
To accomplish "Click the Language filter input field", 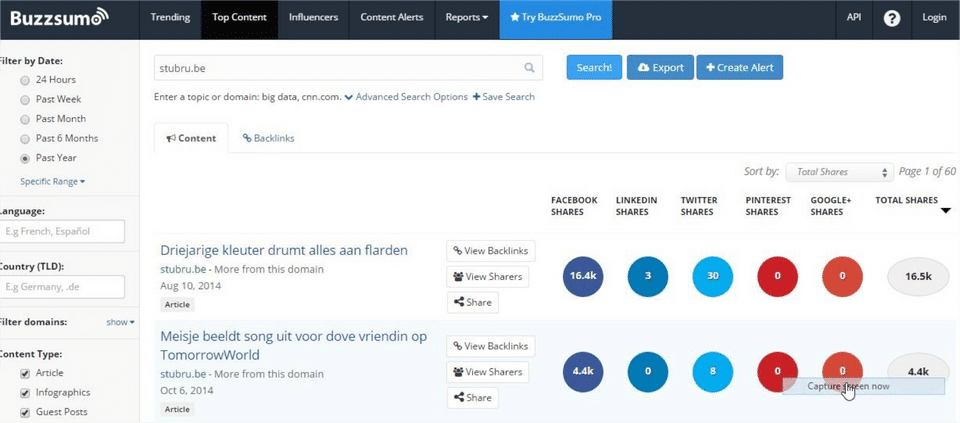I will point(61,231).
